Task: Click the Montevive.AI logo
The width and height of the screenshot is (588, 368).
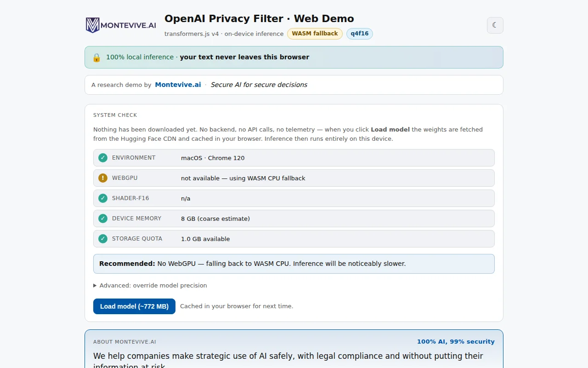Action: [x=121, y=25]
